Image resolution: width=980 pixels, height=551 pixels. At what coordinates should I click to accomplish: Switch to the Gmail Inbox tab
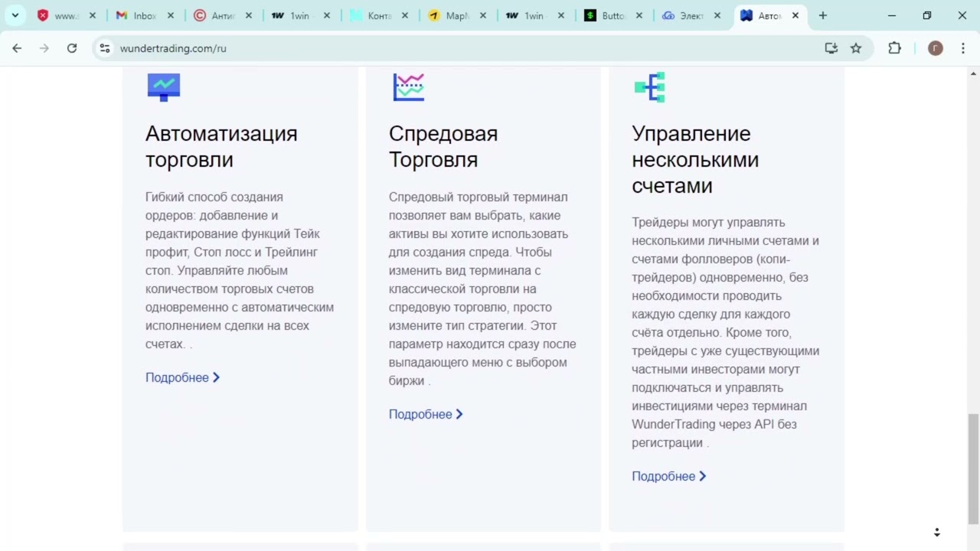144,15
